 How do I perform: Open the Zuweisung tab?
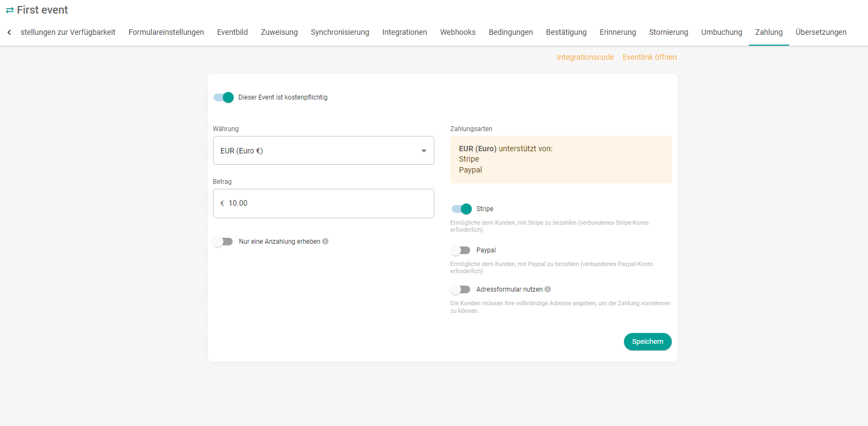[x=279, y=32]
